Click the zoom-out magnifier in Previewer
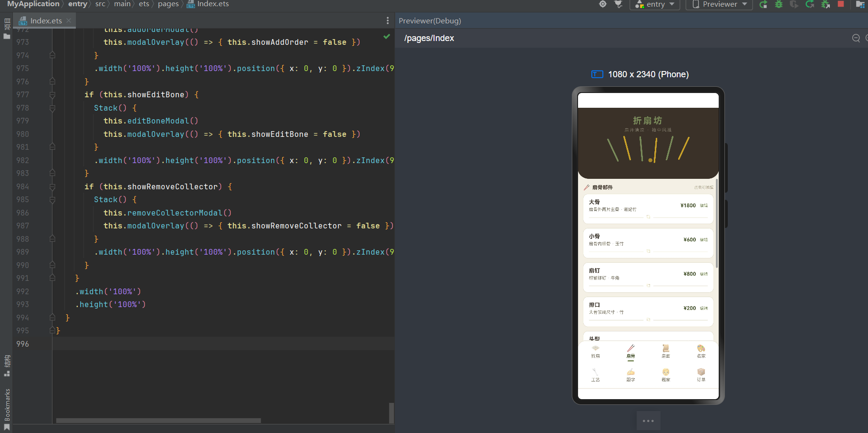Viewport: 868px width, 433px height. pos(856,38)
